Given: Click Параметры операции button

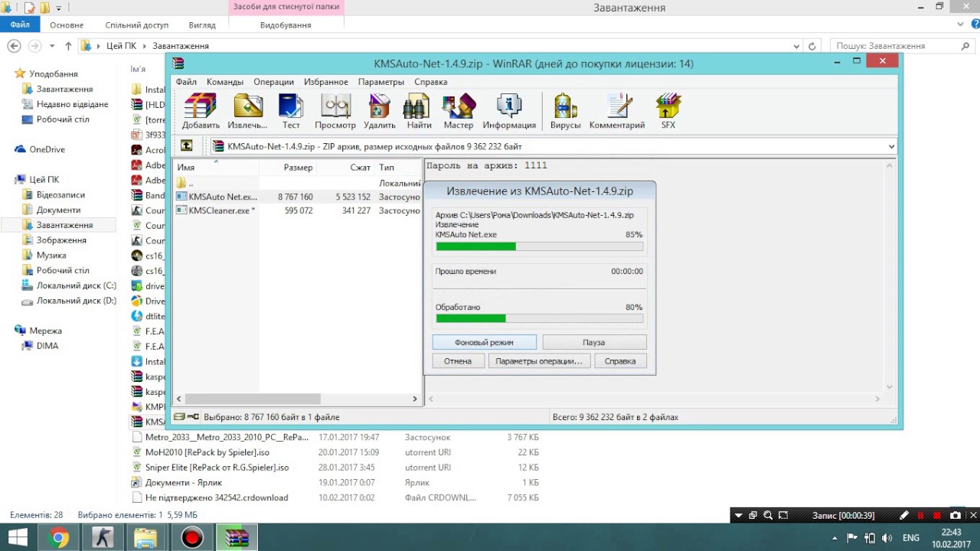Looking at the screenshot, I should coord(539,360).
